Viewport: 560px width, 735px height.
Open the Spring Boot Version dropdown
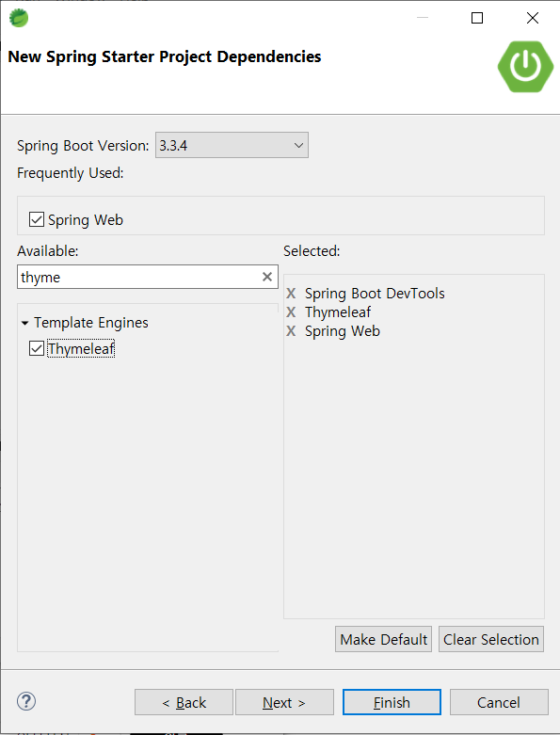coord(232,145)
